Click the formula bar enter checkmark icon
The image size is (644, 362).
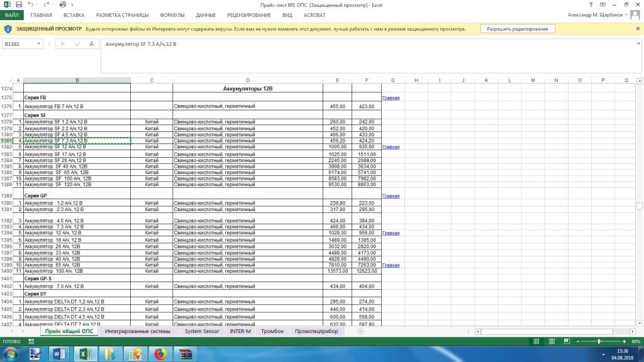pyautogui.click(x=77, y=43)
